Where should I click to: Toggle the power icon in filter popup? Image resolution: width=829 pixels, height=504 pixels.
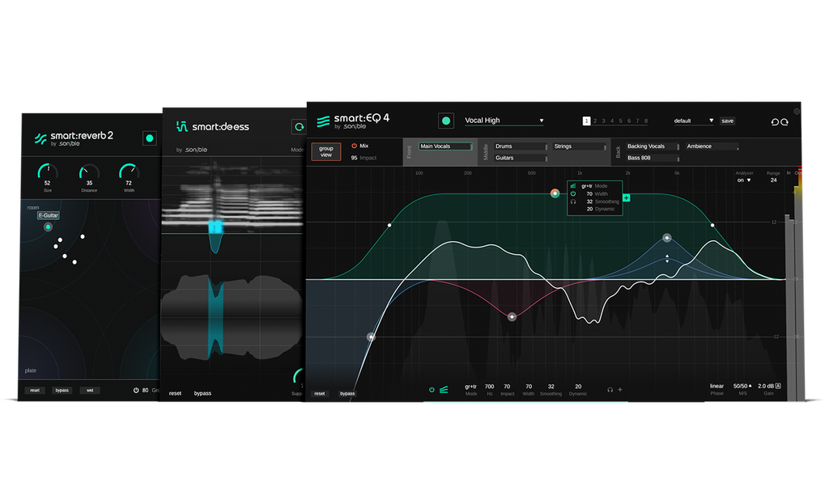click(x=573, y=194)
